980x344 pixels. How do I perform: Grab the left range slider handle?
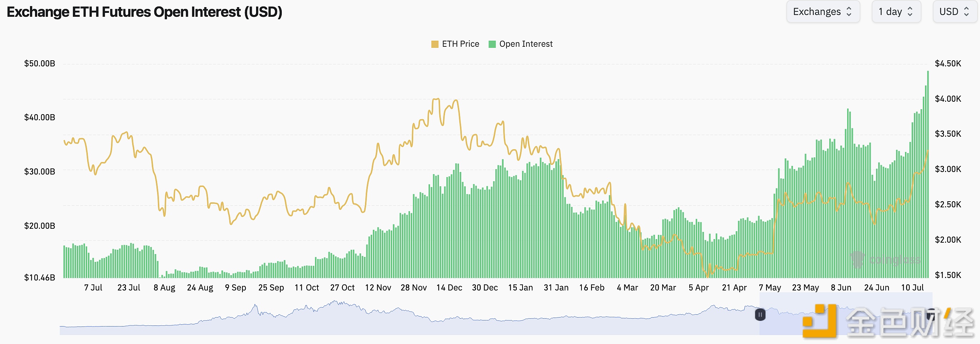(760, 315)
